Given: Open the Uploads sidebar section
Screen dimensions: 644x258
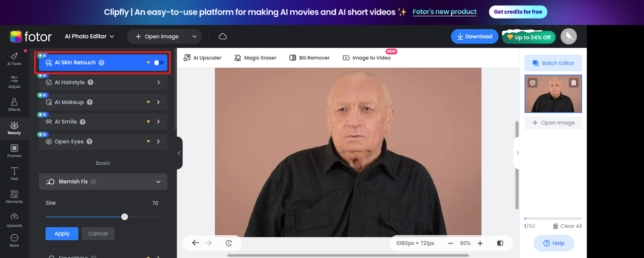Looking at the screenshot, I should 14,220.
